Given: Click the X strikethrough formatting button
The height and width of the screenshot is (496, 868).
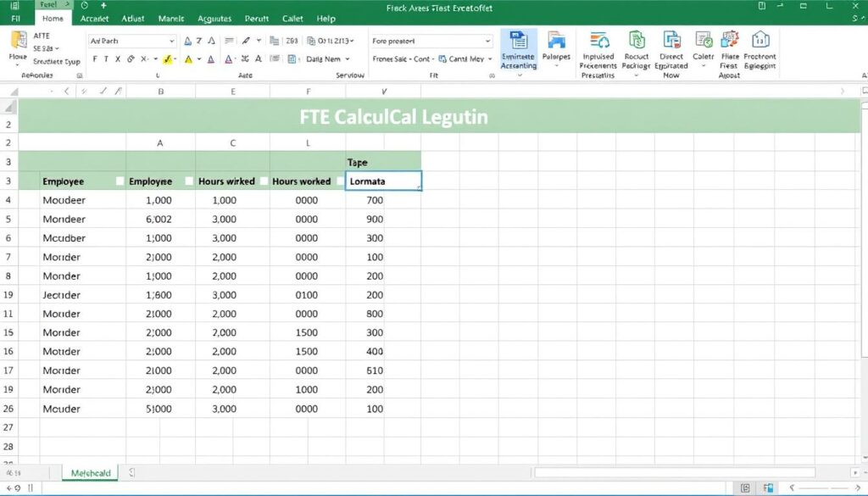Looking at the screenshot, I should pyautogui.click(x=118, y=59).
